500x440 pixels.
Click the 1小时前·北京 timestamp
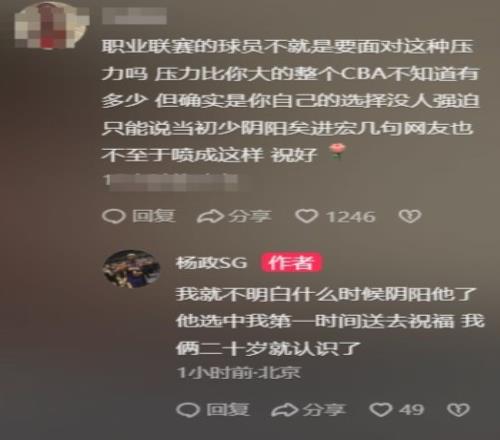click(x=239, y=372)
